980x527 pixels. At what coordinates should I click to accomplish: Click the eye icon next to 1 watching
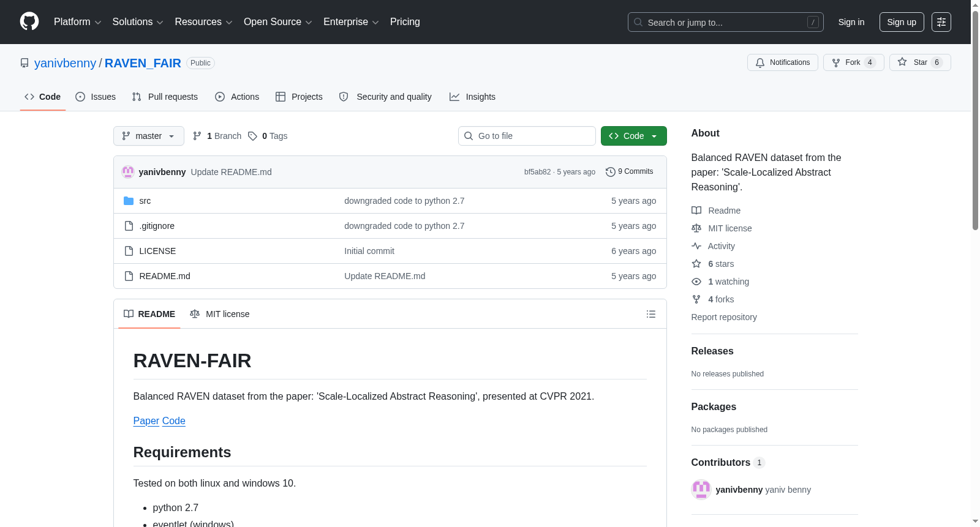[x=696, y=282]
